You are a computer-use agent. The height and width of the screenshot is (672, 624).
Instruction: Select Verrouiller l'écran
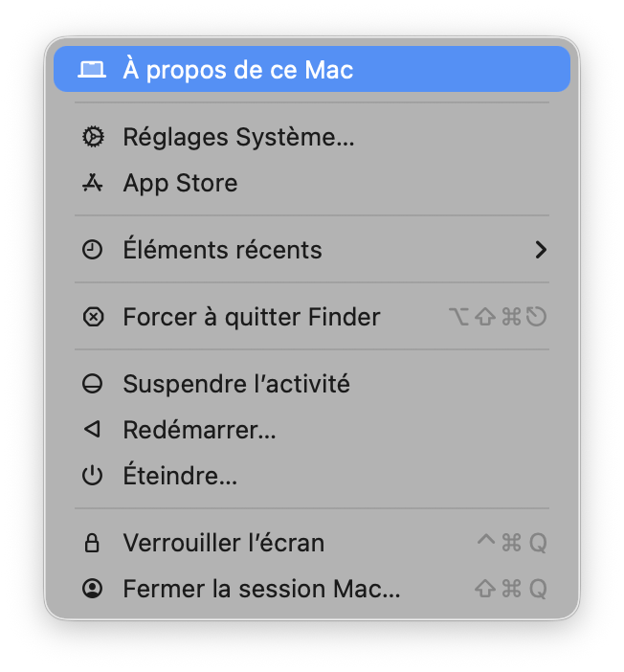click(224, 543)
